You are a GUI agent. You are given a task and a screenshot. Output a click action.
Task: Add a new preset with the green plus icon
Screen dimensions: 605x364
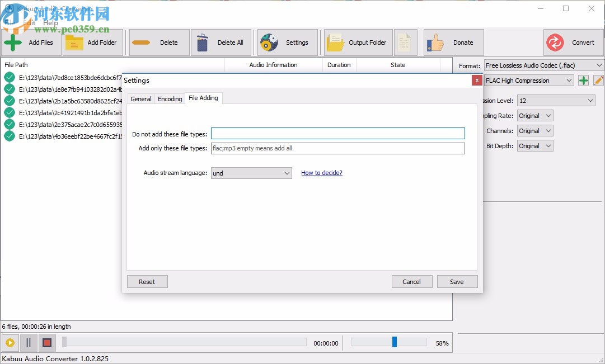click(x=583, y=81)
